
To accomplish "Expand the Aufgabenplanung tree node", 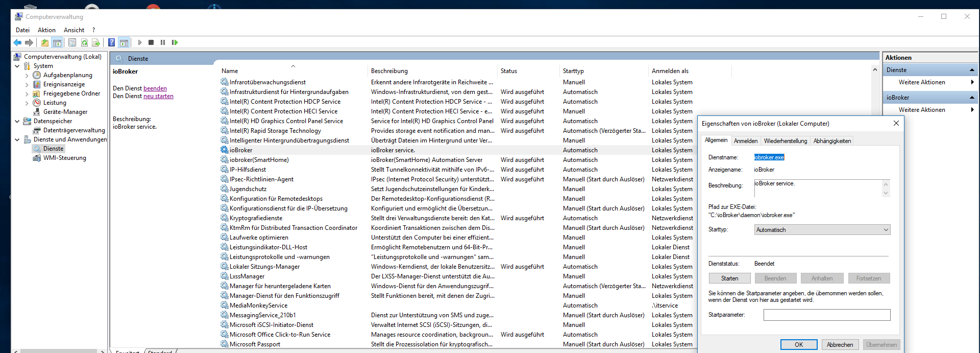I will click(x=27, y=76).
